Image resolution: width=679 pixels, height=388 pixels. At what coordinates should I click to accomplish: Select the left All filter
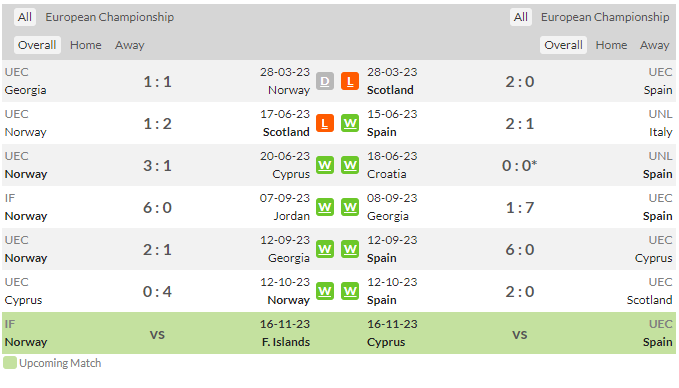(x=25, y=17)
